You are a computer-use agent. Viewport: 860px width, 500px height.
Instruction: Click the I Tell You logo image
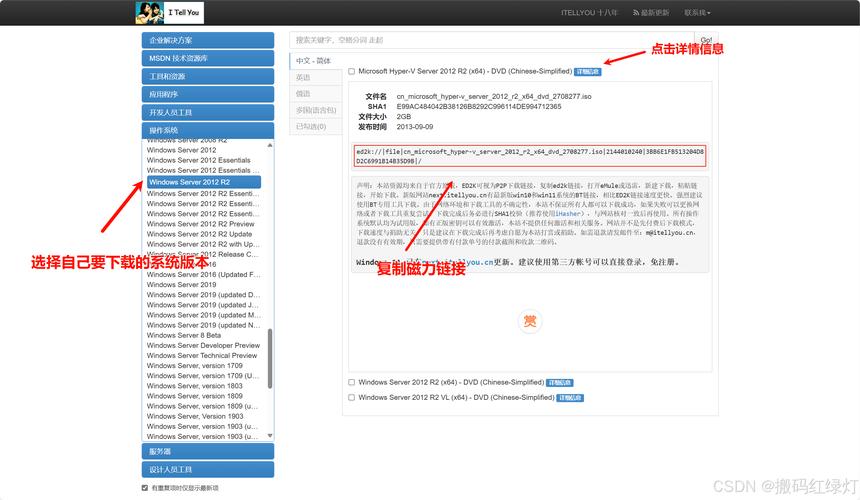click(x=169, y=13)
